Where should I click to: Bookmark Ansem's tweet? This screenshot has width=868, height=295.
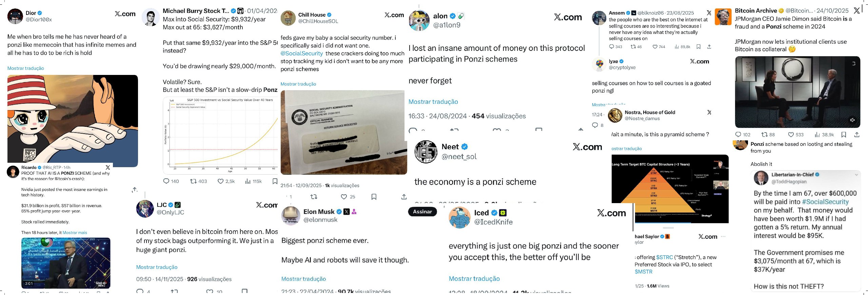coord(698,47)
